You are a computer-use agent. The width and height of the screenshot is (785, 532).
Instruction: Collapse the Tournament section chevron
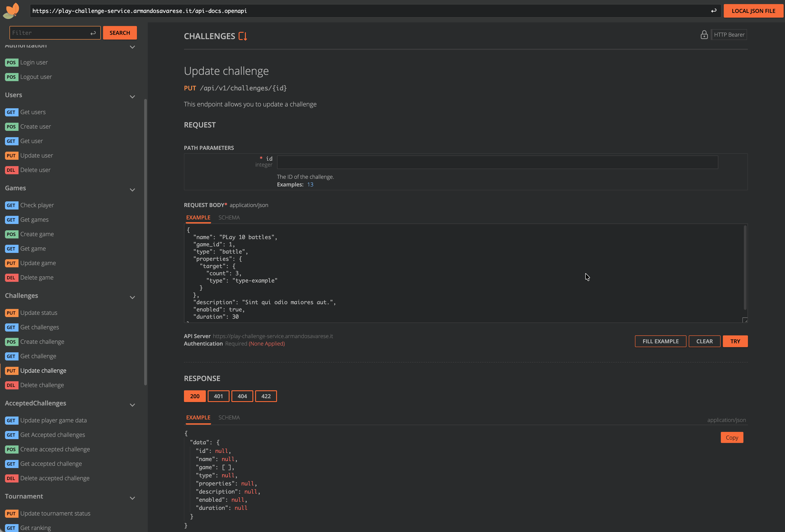coord(132,498)
